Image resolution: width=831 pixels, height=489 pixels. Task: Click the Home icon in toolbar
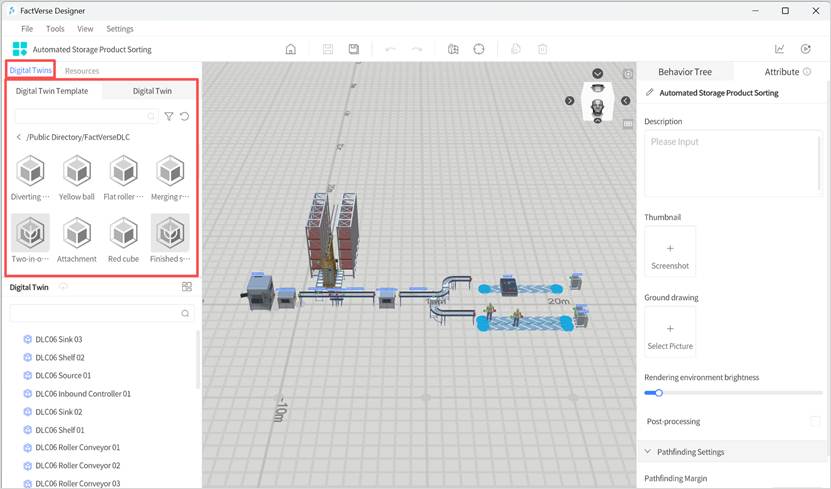tap(291, 49)
